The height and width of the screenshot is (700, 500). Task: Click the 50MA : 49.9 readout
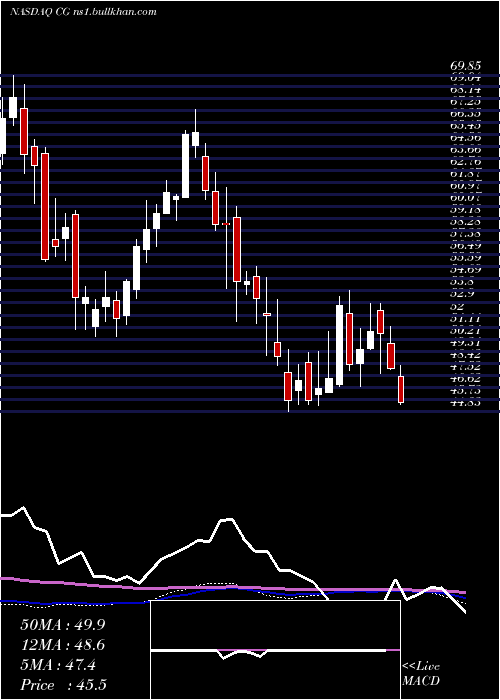(62, 625)
